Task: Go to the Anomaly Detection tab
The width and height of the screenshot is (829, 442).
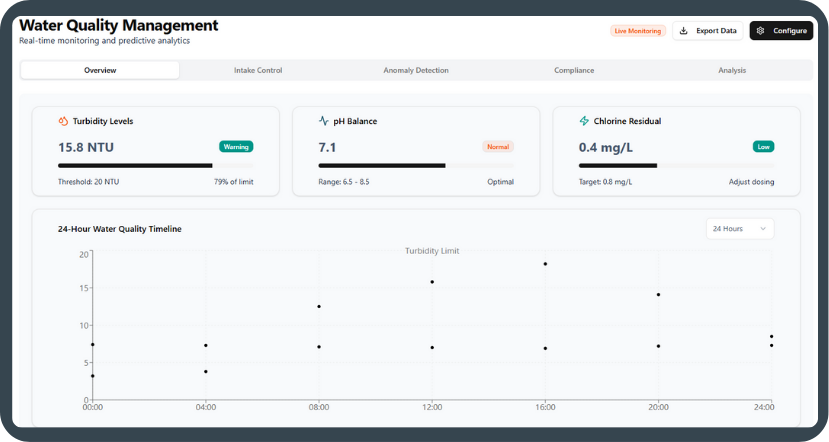Action: point(416,70)
